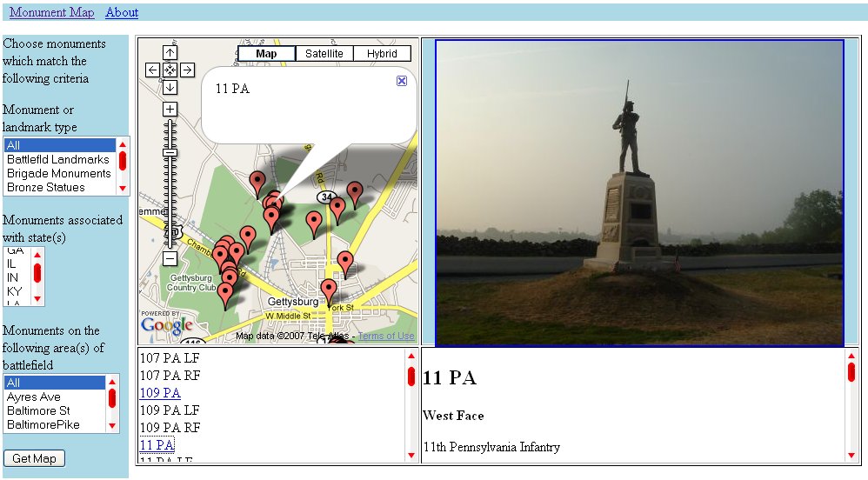This screenshot has height=480, width=868.
Task: Click down arrow of monument results scrollbar
Action: (x=411, y=455)
